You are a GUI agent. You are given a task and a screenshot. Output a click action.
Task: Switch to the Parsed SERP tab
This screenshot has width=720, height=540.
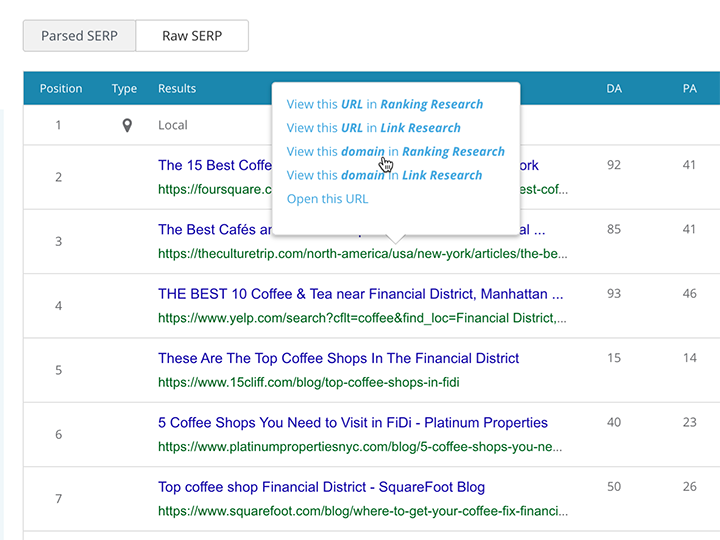point(79,36)
